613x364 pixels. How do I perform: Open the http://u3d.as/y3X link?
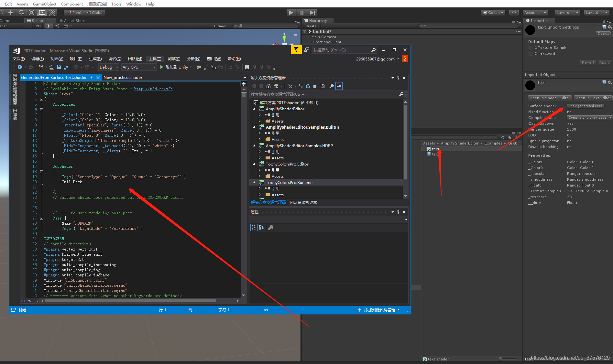(153, 89)
